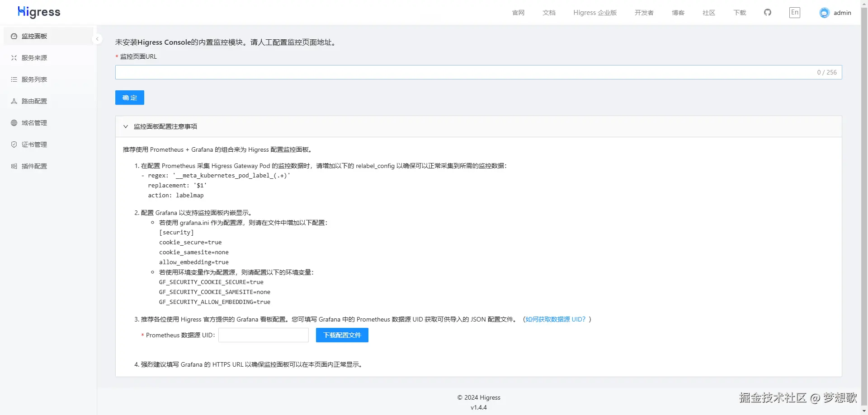Focus the Prometheus 数据源 UID input
This screenshot has width=868, height=415.
pyautogui.click(x=264, y=335)
